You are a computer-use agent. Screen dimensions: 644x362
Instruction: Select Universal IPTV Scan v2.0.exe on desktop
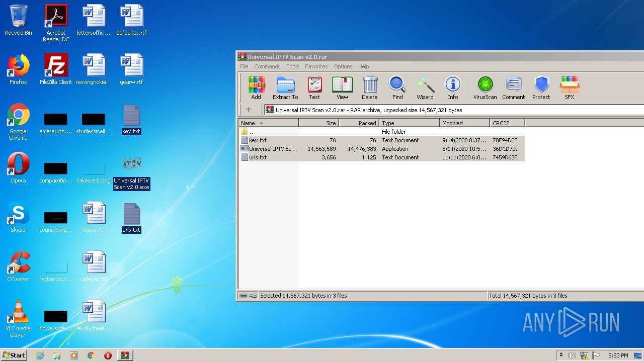(131, 172)
